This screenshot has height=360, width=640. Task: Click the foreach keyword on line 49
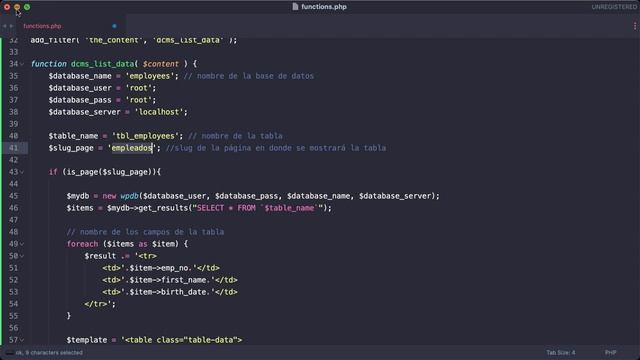(x=82, y=244)
